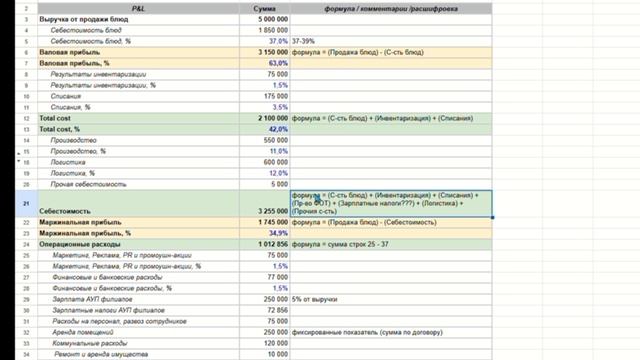Select the 'Зарплатные налоги АУП филиалов' cell
This screenshot has width=640, height=360.
(138, 311)
